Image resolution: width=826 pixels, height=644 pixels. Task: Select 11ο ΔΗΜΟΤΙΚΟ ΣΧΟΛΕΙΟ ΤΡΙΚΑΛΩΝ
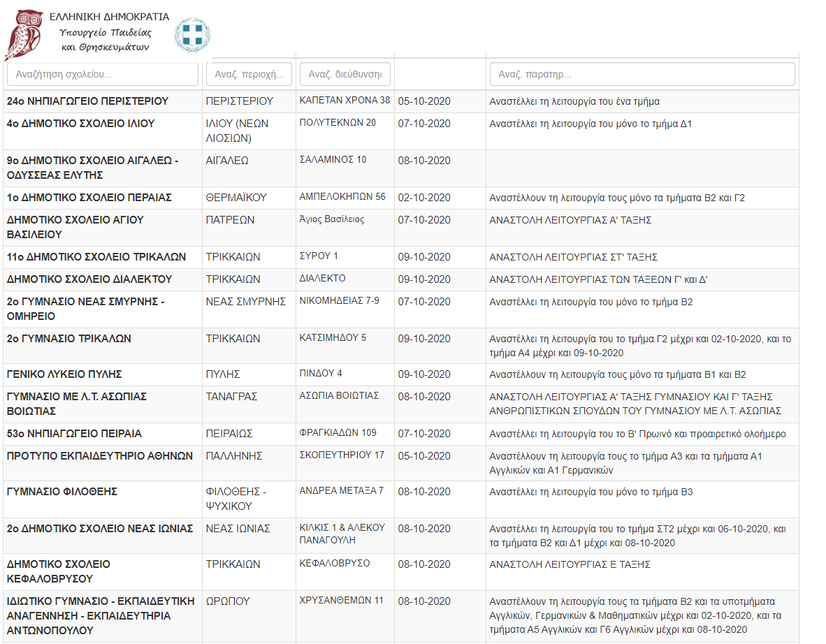[96, 257]
